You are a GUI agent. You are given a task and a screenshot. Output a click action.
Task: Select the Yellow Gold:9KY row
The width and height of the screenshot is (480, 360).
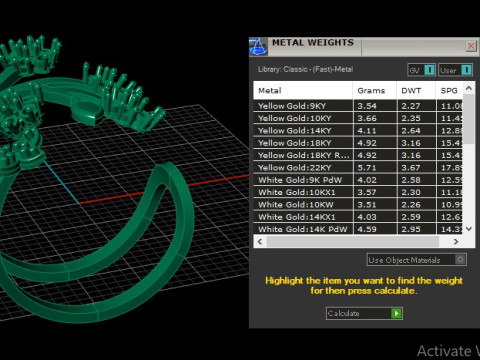(358, 106)
